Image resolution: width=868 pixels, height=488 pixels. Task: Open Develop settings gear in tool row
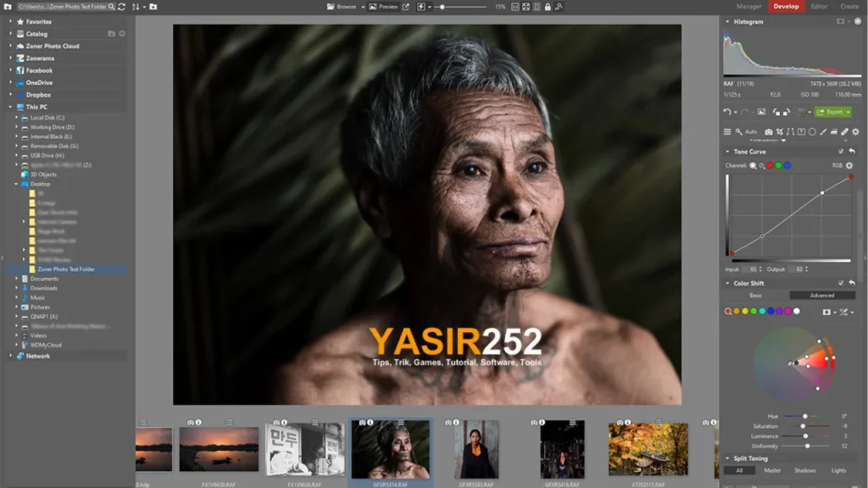point(856,131)
